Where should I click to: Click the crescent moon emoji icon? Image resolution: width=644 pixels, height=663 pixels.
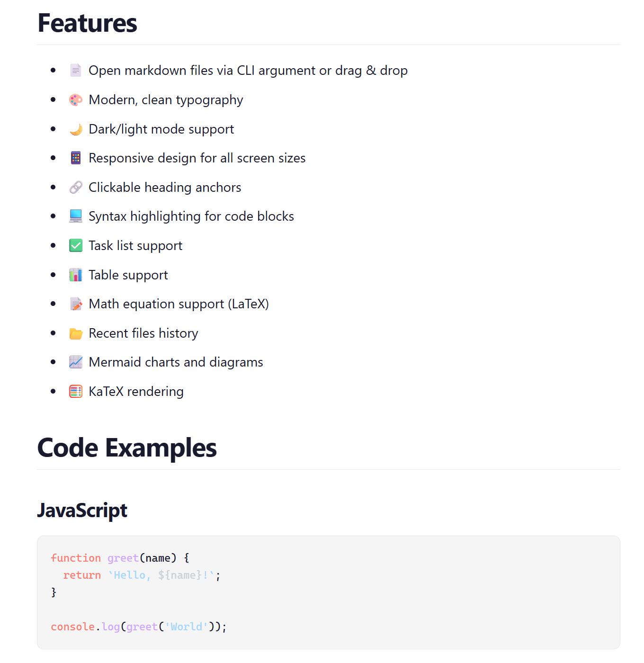[x=76, y=129]
